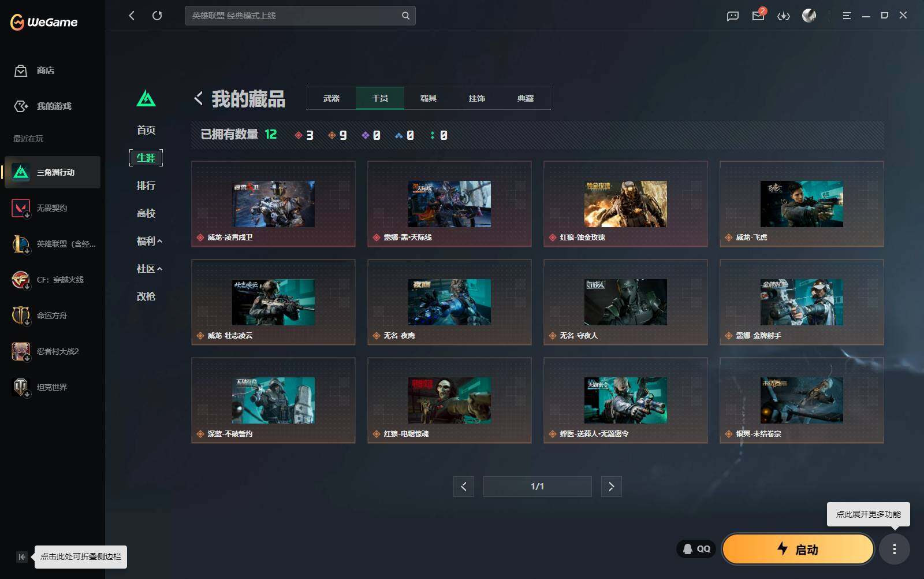Click the green Delta Force logo
Viewport: 924px width, 579px height.
point(146,98)
